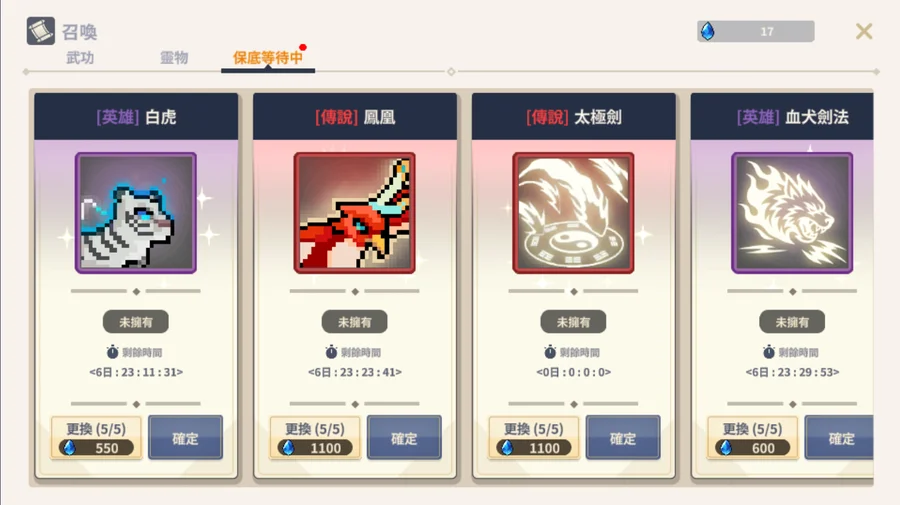Switch to the 武功 tab
900x505 pixels.
(x=80, y=57)
